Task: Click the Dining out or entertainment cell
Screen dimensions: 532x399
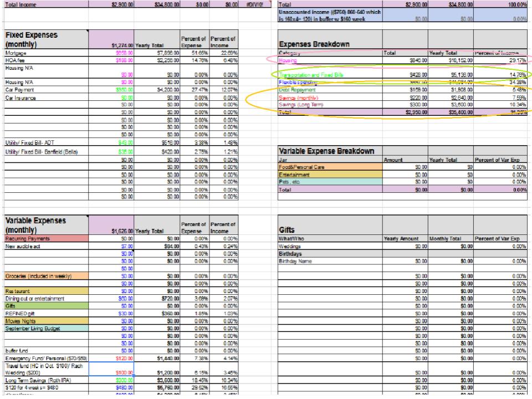Action: pyautogui.click(x=46, y=299)
